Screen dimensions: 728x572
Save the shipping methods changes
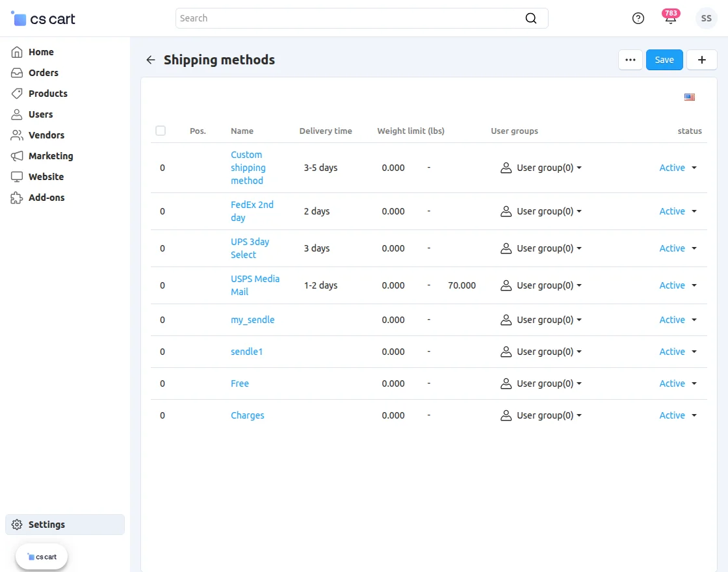(x=664, y=59)
